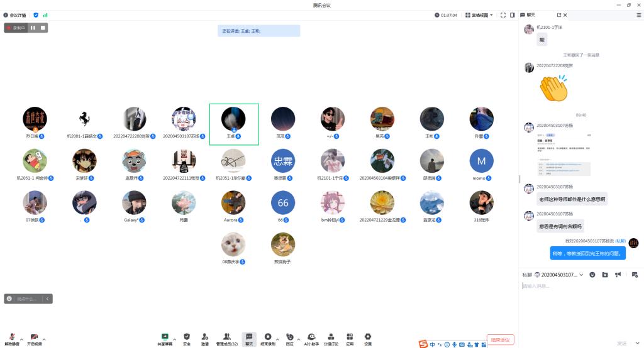Open Breakout Rooms (分组讨论) icon

pos(331,337)
